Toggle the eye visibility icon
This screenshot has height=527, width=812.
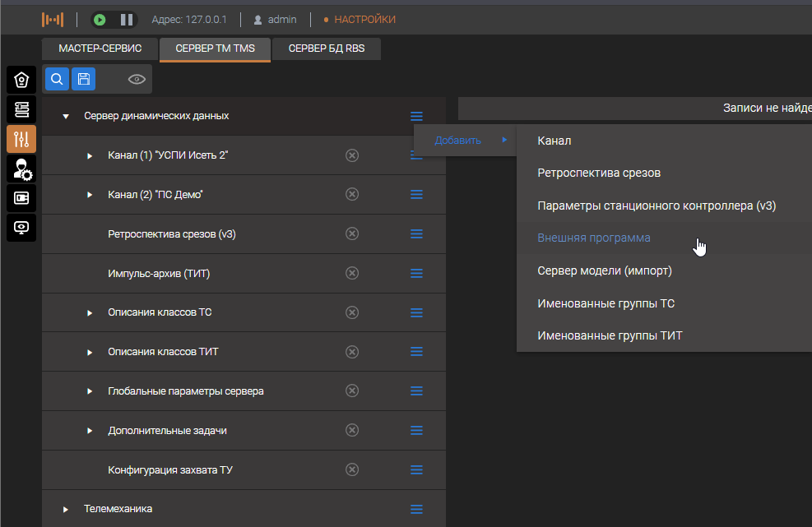(137, 80)
